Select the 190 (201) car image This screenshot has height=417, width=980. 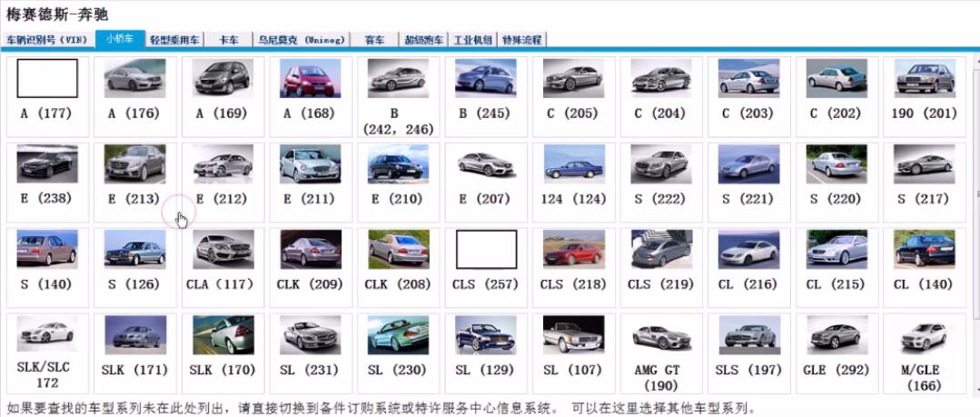(x=925, y=78)
